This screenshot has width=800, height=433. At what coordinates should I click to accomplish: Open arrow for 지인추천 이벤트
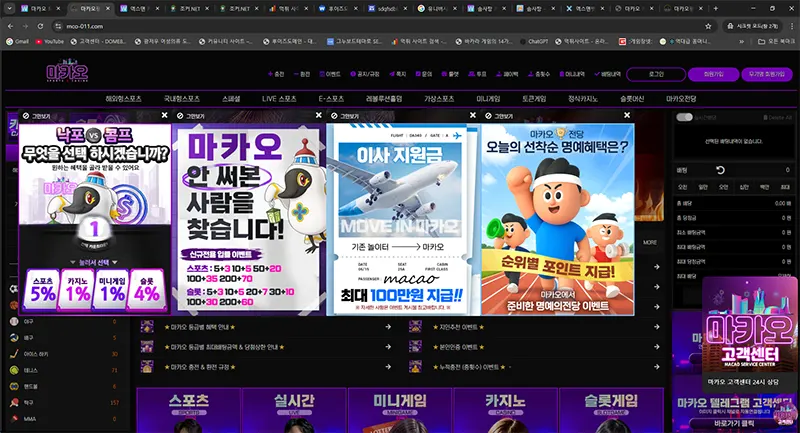click(x=657, y=327)
